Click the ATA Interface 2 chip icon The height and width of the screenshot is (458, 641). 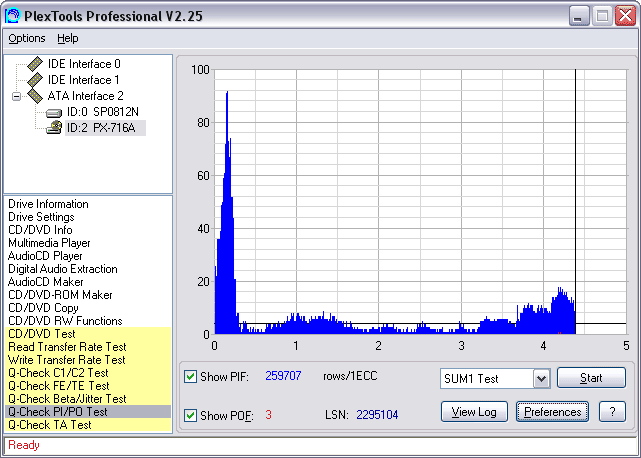35,96
